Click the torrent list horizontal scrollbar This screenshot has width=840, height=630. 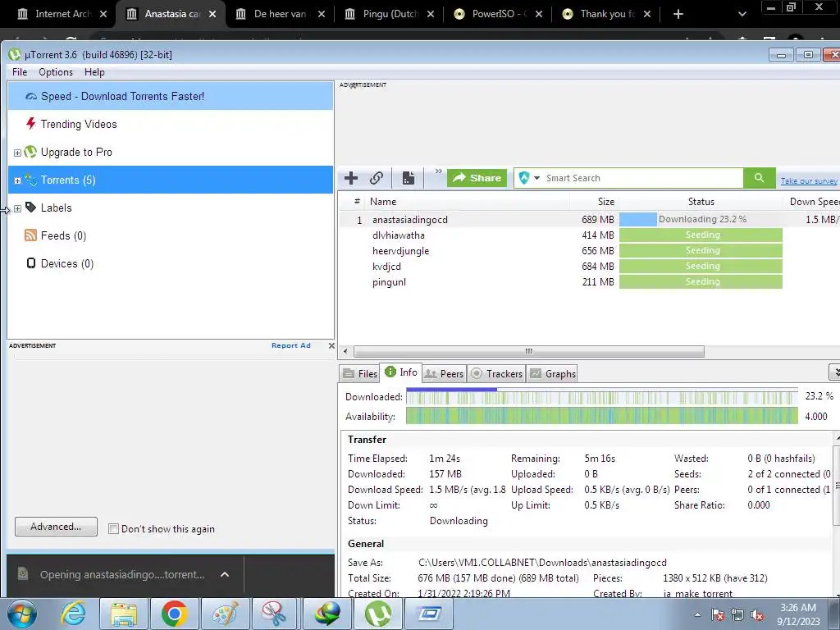529,351
